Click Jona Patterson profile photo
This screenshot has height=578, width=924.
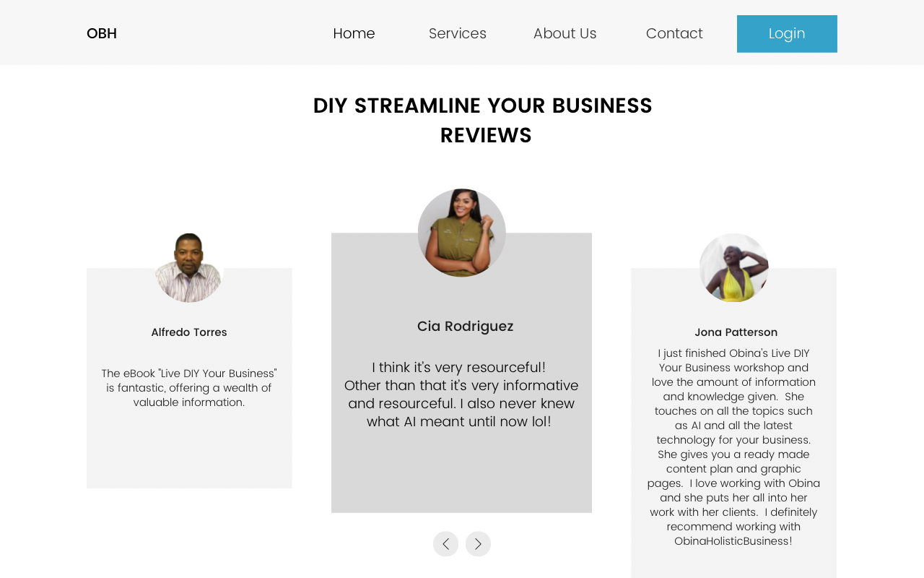[x=734, y=267]
